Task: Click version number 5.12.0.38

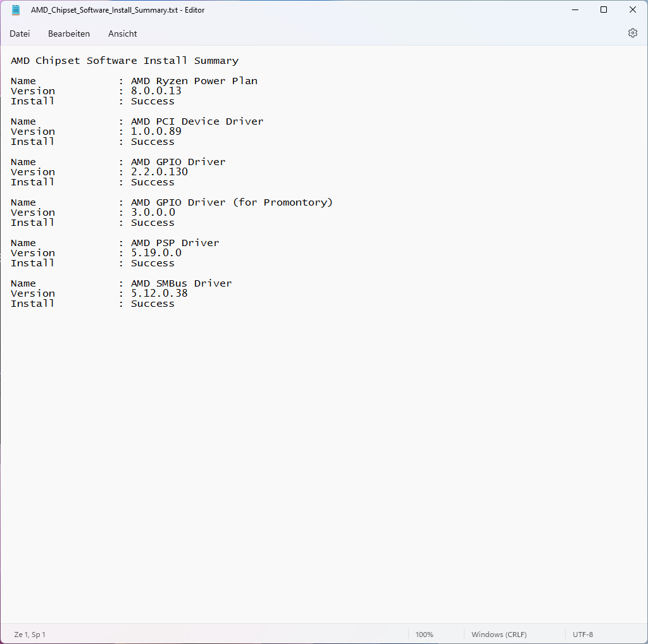Action: [159, 294]
